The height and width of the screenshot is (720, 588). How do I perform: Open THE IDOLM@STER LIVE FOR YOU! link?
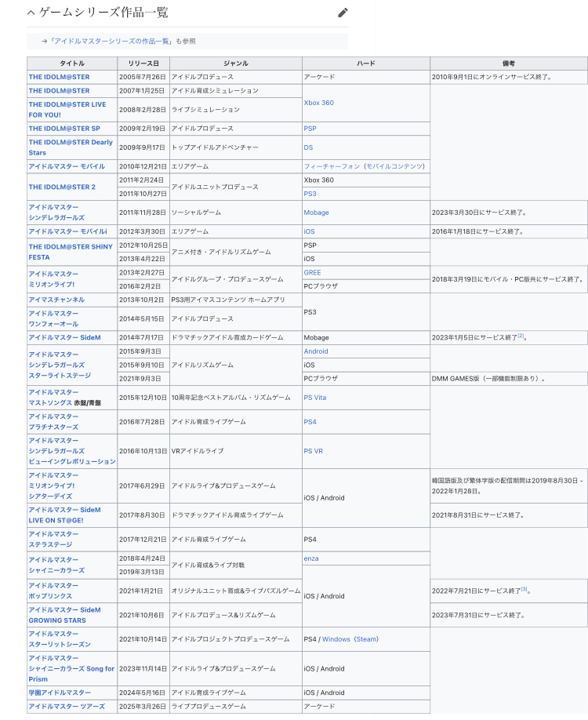coord(67,110)
